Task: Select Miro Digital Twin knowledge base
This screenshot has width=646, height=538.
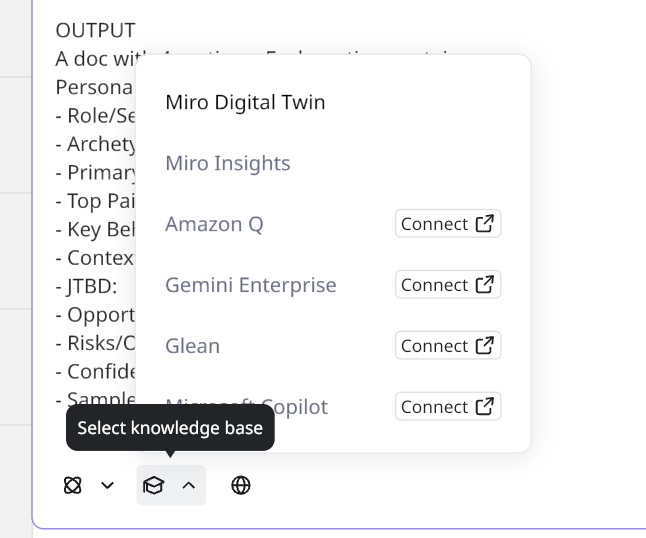Action: [245, 102]
